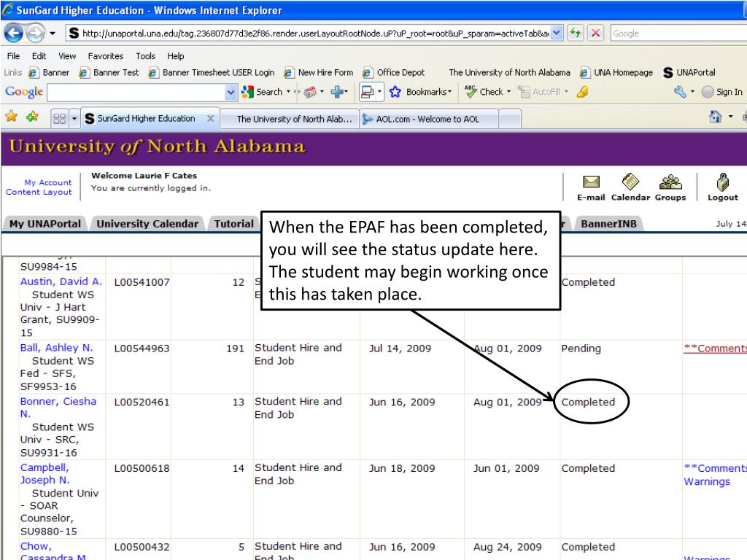Click the Google Toolbar search input
This screenshot has width=747, height=560.
tap(136, 92)
